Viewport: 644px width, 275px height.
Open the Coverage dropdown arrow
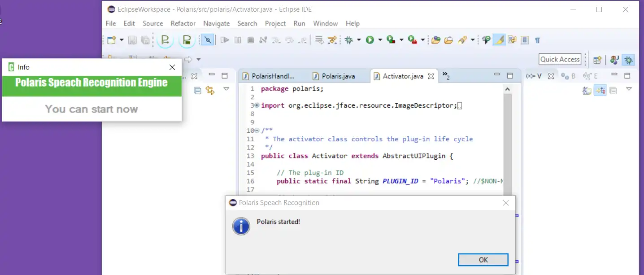tap(401, 40)
